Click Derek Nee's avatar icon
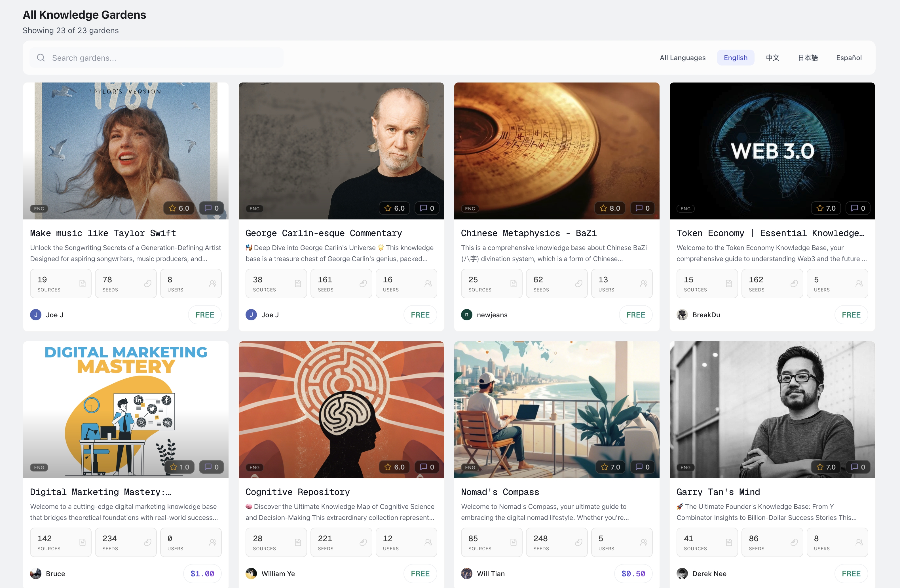Viewport: 900px width, 588px height. (x=682, y=574)
